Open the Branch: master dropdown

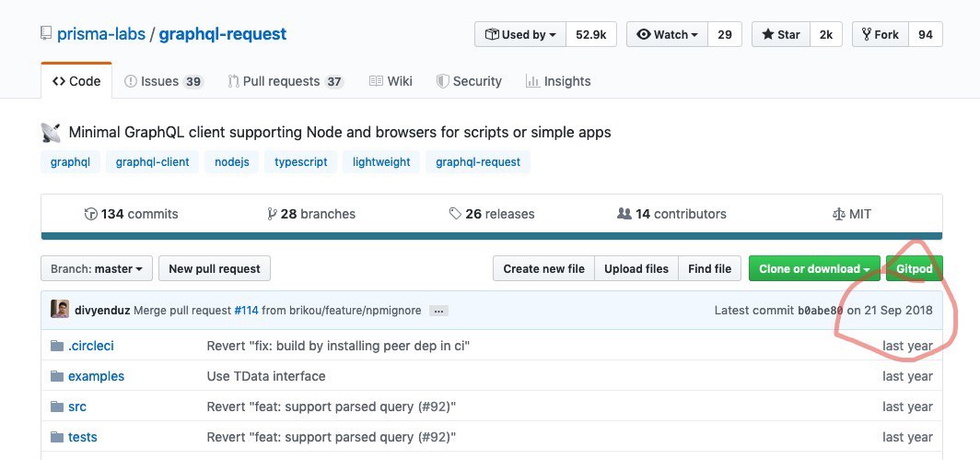click(x=96, y=268)
